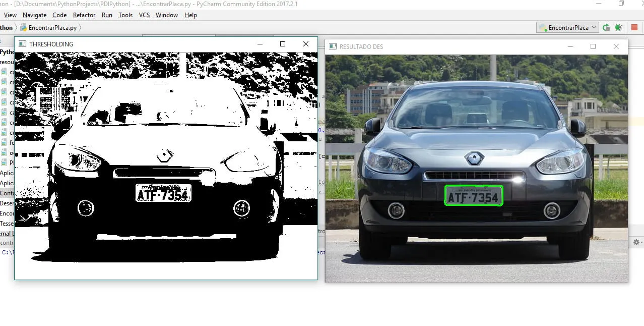This screenshot has width=644, height=326.
Task: Click the detected license plate ATF-7354
Action: (473, 196)
